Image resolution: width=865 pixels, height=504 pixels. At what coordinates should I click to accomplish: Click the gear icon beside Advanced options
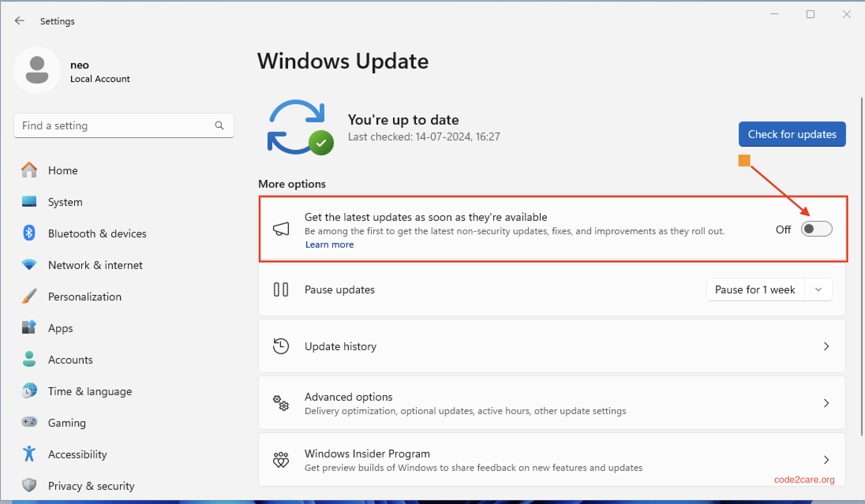pos(281,403)
